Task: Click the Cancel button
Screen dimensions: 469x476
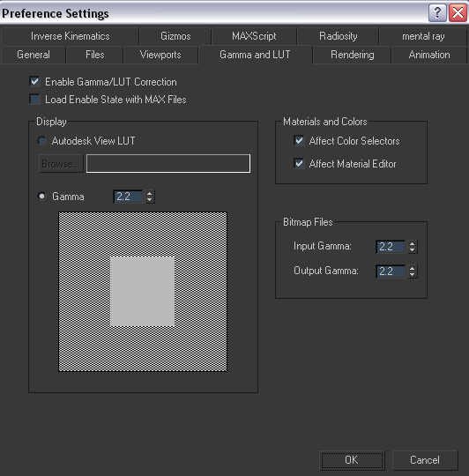Action: pos(425,460)
